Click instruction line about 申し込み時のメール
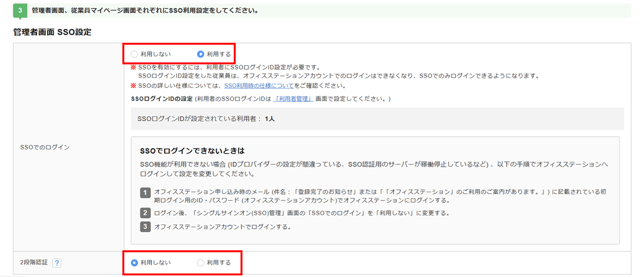644x277 pixels. (x=379, y=196)
